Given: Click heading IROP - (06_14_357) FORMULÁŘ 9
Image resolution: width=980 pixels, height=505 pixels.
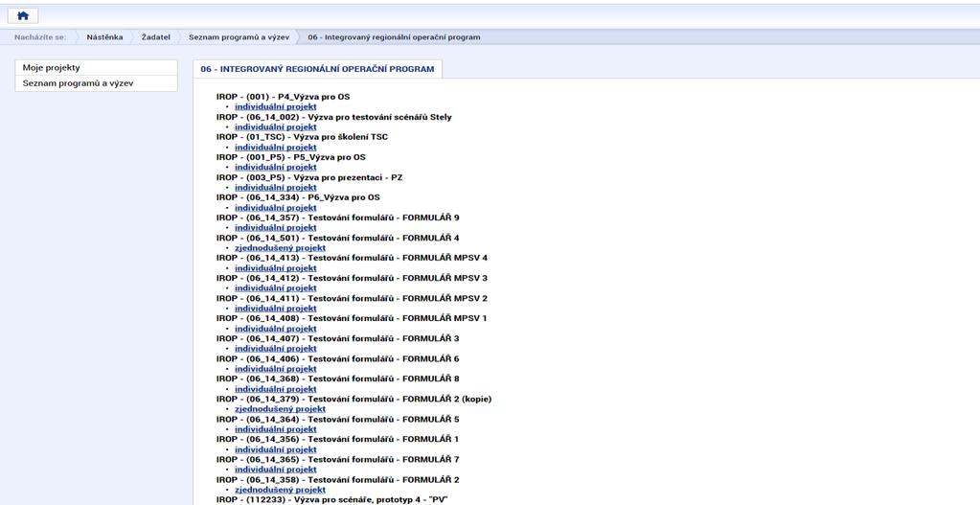Looking at the screenshot, I should 337,218.
